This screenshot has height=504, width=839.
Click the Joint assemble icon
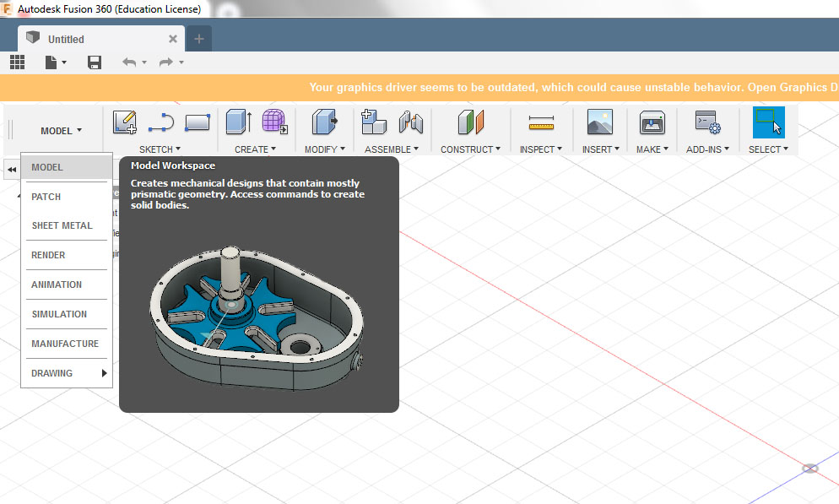point(411,122)
